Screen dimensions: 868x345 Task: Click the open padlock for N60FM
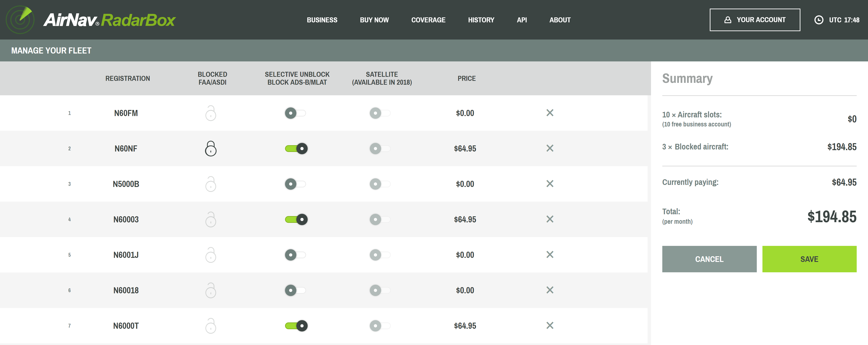[x=211, y=113]
